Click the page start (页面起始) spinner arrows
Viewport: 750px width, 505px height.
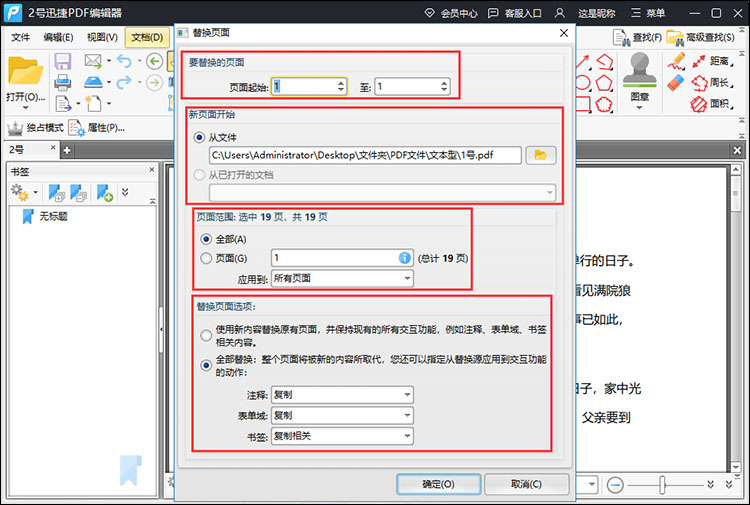click(x=341, y=86)
